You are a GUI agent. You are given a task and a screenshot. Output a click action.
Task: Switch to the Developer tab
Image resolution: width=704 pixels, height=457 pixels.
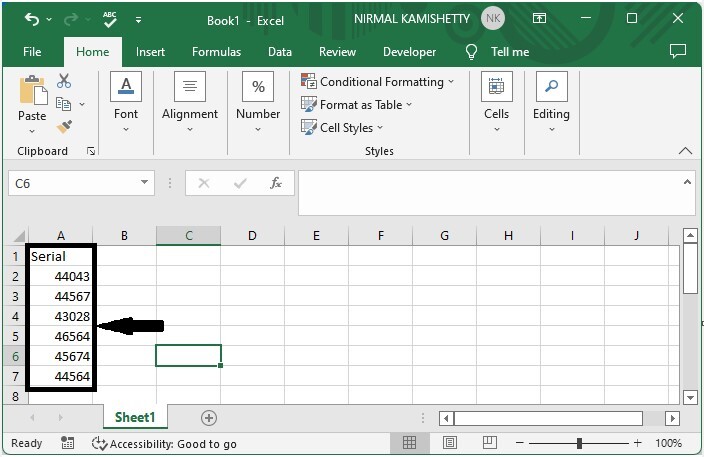409,52
